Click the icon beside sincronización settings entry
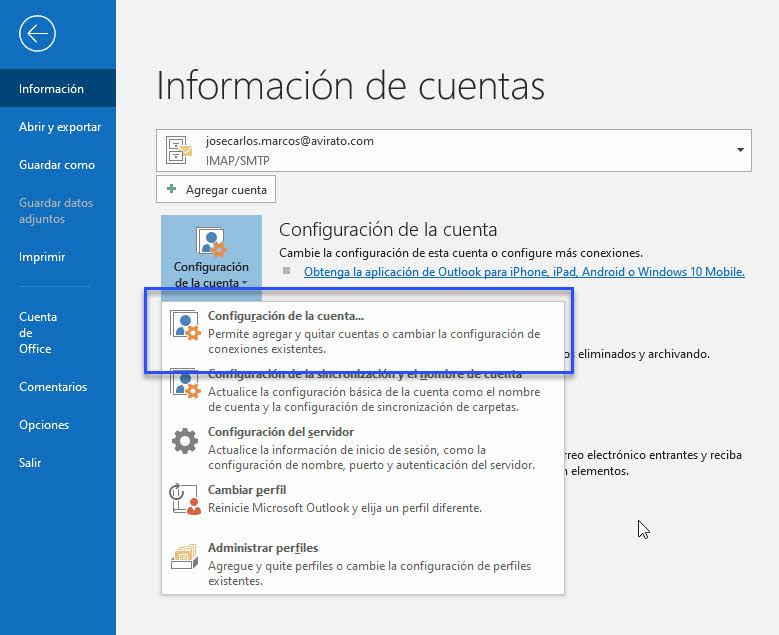Image resolution: width=779 pixels, height=635 pixels. click(x=185, y=384)
